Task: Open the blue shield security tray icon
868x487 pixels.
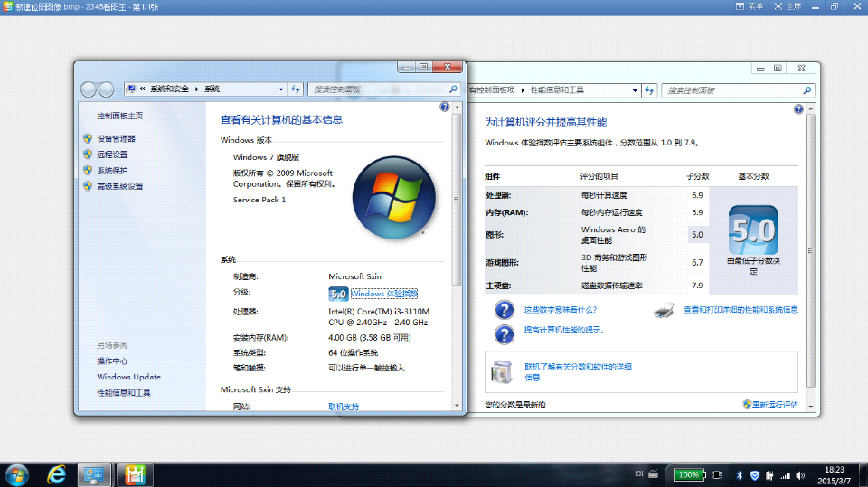Action: (x=754, y=475)
